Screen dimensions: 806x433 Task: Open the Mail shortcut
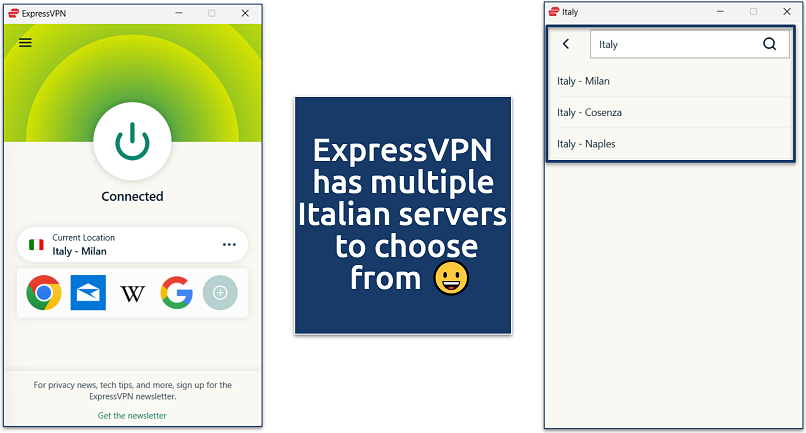pyautogui.click(x=88, y=293)
